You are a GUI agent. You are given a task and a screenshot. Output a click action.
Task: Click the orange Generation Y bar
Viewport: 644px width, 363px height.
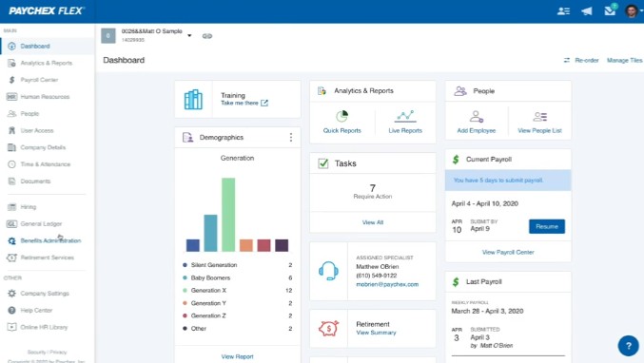pos(246,245)
